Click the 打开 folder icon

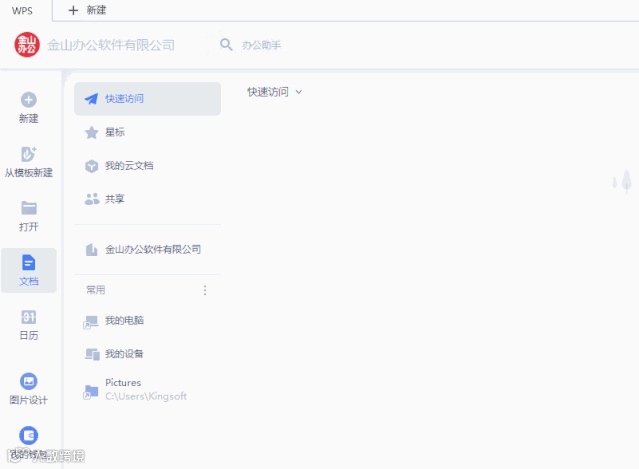[x=29, y=208]
